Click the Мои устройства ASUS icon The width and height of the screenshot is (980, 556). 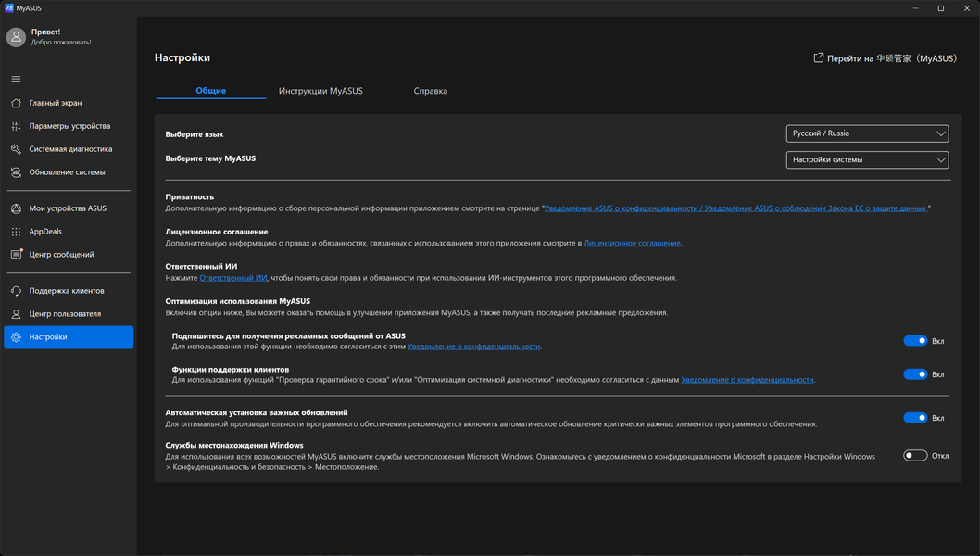(x=17, y=208)
